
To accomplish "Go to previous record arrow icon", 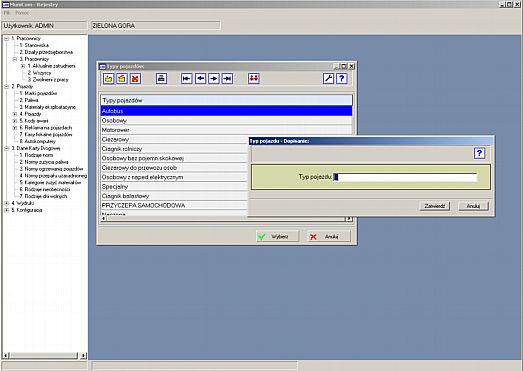I will pyautogui.click(x=200, y=79).
